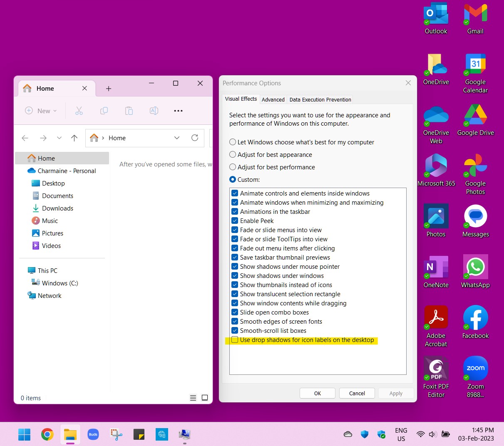Viewport: 504px width, 446px height.
Task: Uncheck Enable Peek
Action: coord(235,221)
